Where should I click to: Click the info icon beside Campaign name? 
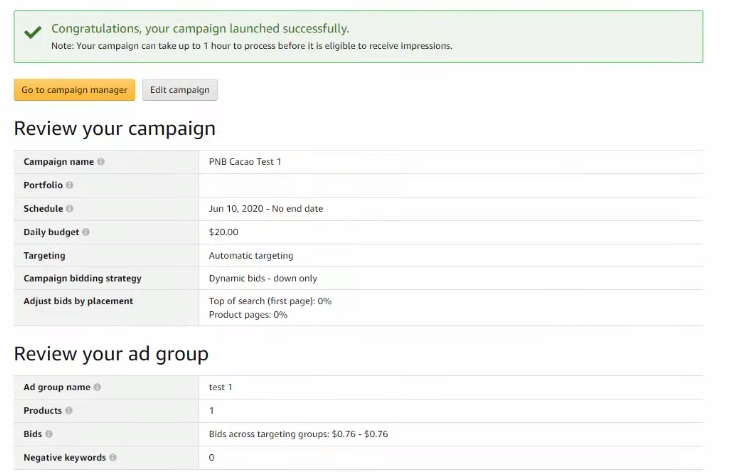[x=101, y=162]
